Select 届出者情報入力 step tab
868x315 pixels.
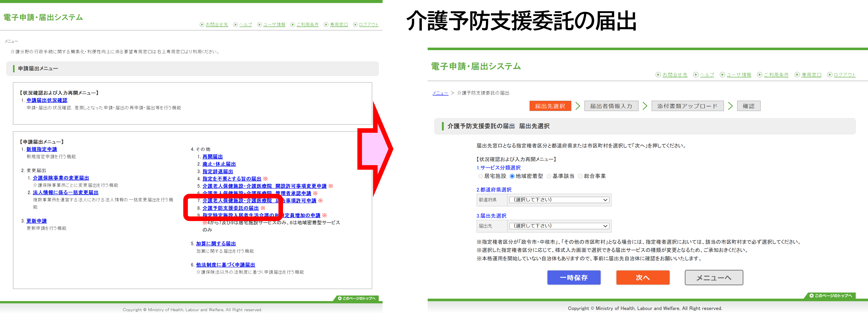pyautogui.click(x=611, y=106)
